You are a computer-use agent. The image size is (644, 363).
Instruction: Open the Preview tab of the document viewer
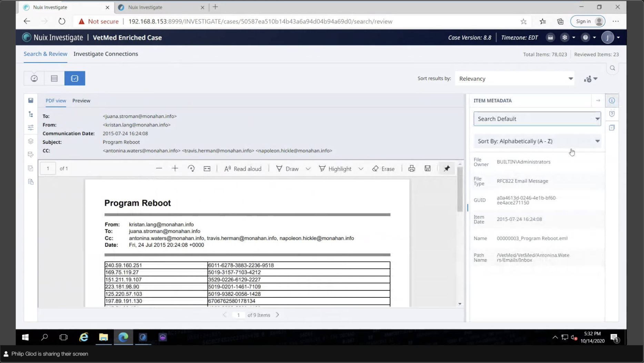coord(81,101)
